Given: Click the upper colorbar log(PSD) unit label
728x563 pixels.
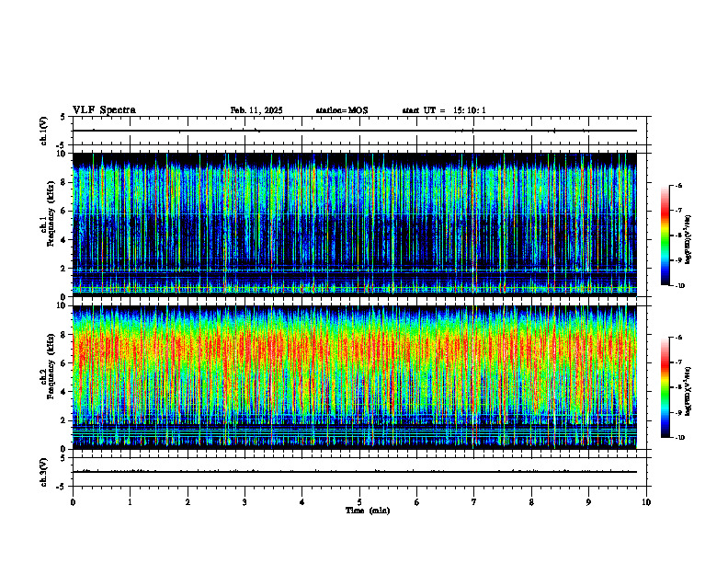Looking at the screenshot, I should pyautogui.click(x=688, y=240).
